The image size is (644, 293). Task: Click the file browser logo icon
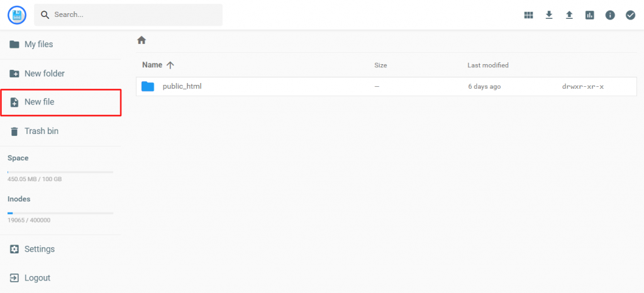17,14
